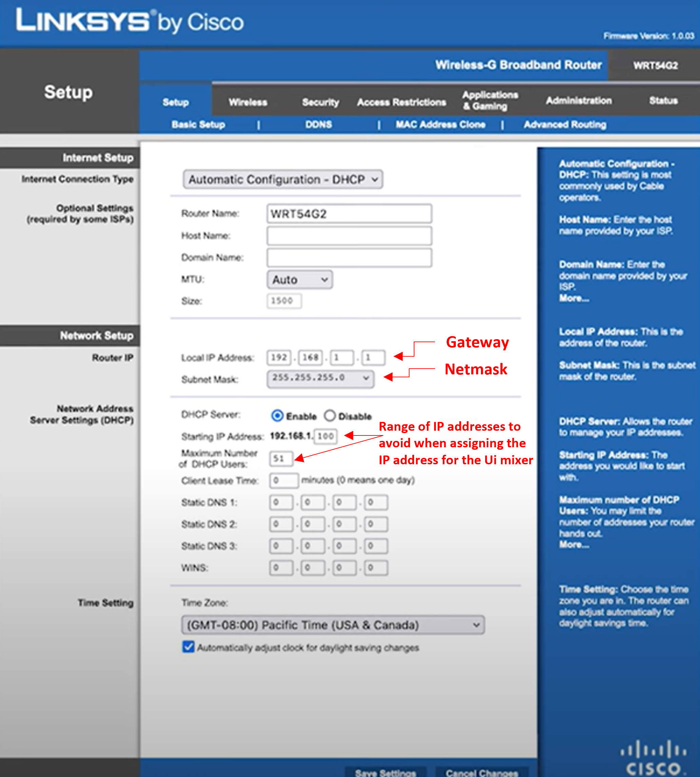This screenshot has height=777, width=700.
Task: Select the DDNS sub-tab
Action: tap(319, 124)
